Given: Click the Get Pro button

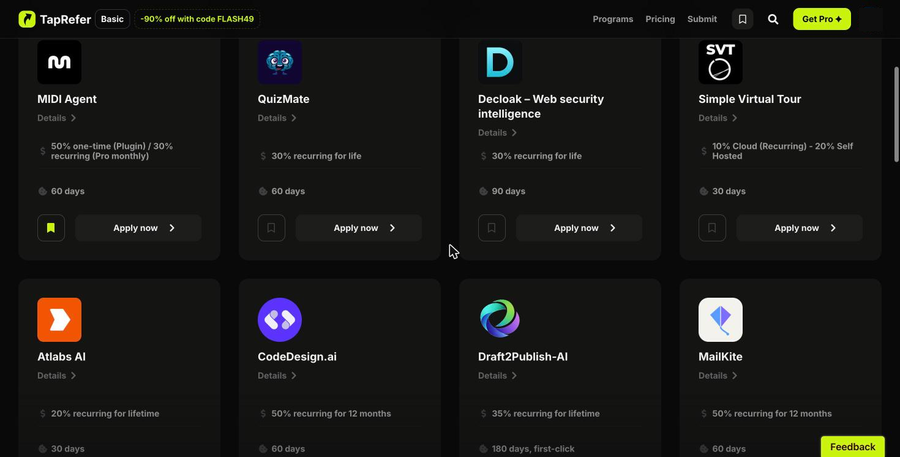Looking at the screenshot, I should (x=822, y=19).
